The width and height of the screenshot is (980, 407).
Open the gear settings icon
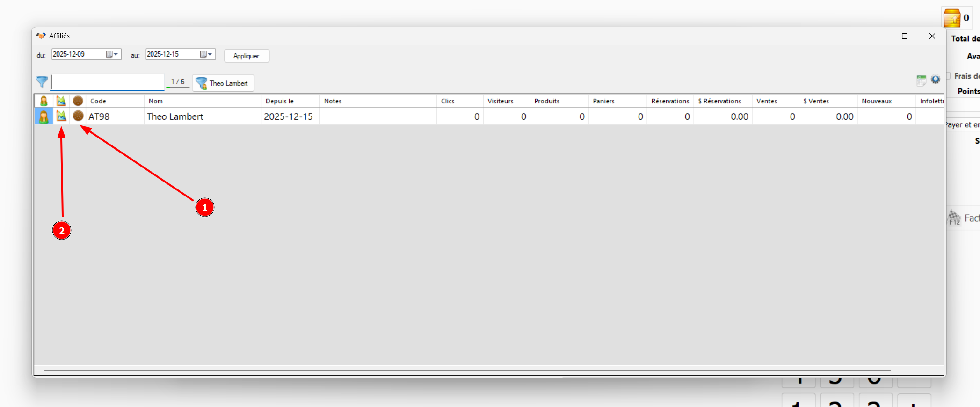tap(935, 80)
